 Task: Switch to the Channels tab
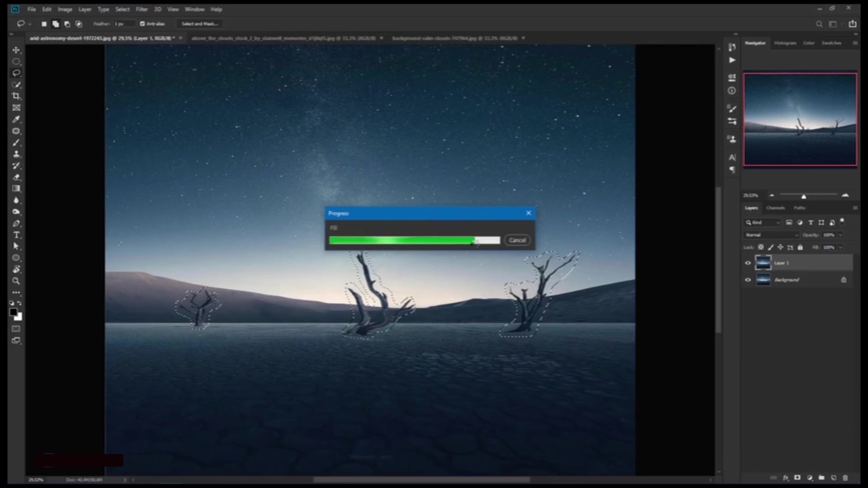click(x=775, y=208)
